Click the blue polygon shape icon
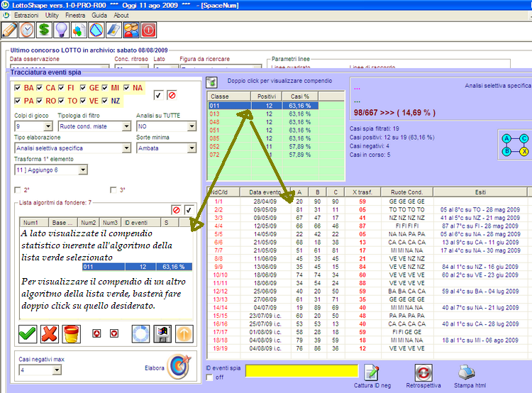Image resolution: width=532 pixels, height=393 pixels. [96, 31]
